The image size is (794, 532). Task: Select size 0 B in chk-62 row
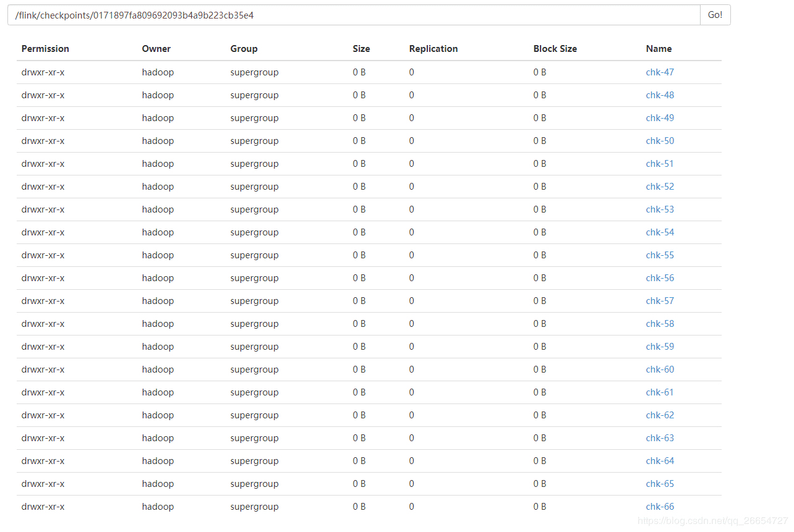click(x=359, y=415)
